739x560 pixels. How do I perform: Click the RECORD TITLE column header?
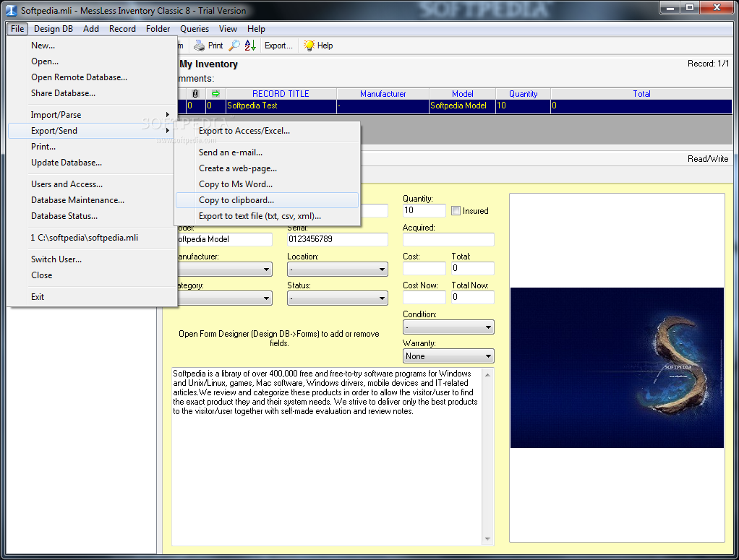click(x=281, y=94)
